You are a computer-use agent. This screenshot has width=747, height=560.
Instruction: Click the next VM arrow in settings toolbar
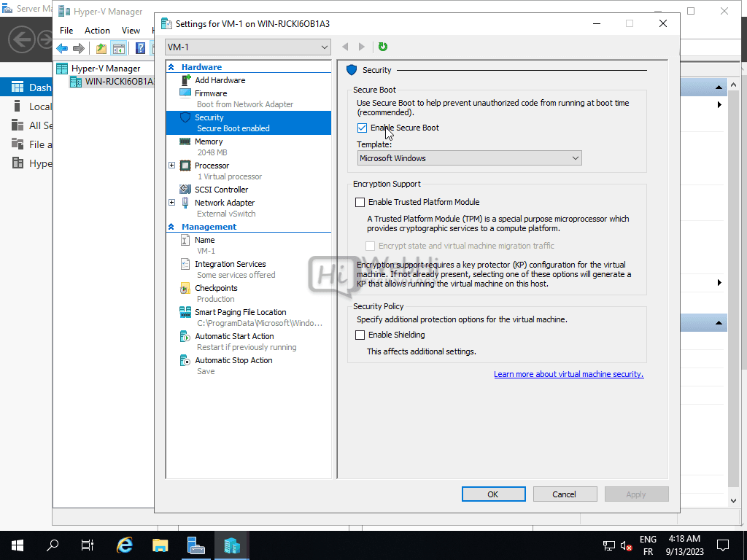point(362,47)
